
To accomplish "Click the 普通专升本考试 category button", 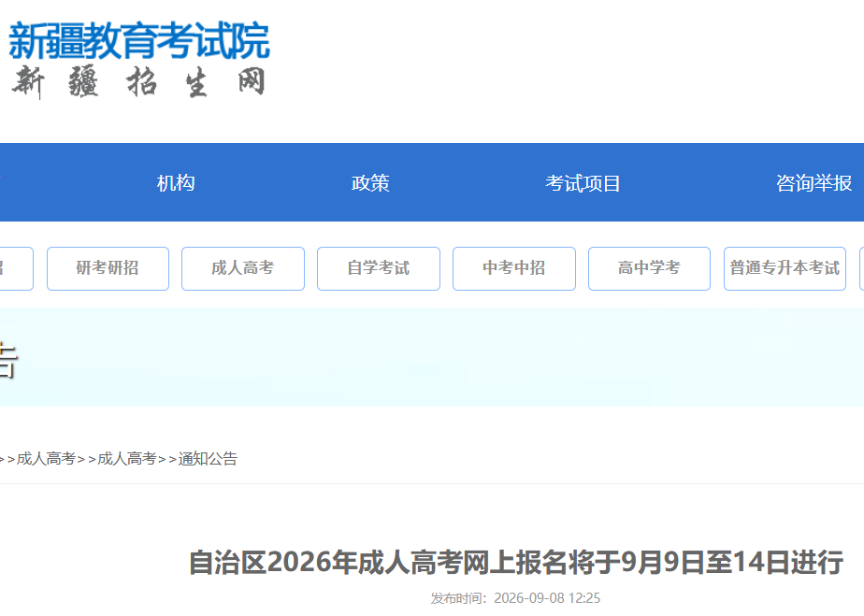I will tap(785, 268).
